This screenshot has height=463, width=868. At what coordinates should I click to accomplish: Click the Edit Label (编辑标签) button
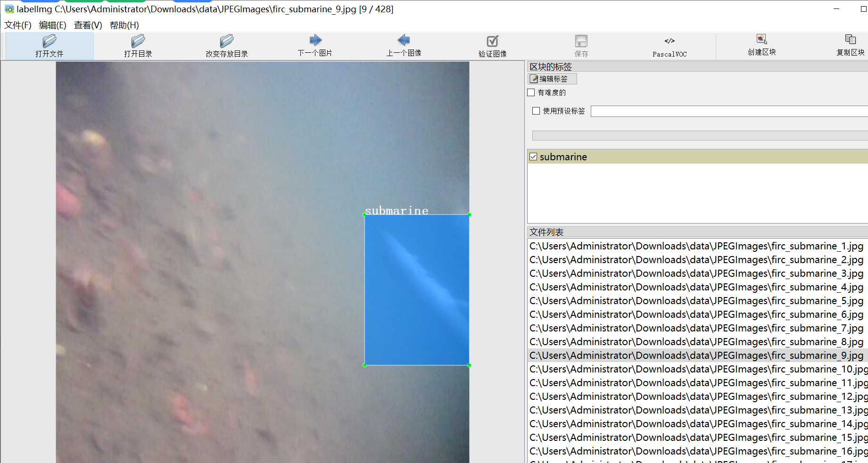[x=552, y=79]
